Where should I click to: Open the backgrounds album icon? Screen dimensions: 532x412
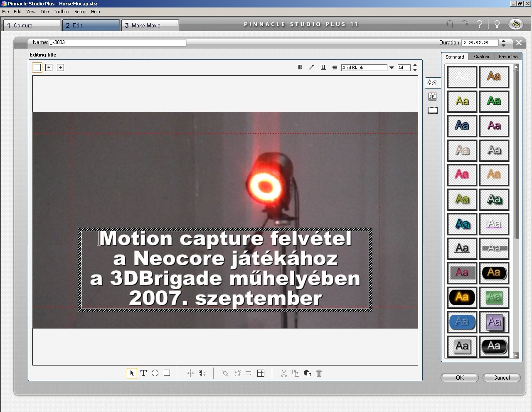(x=432, y=96)
